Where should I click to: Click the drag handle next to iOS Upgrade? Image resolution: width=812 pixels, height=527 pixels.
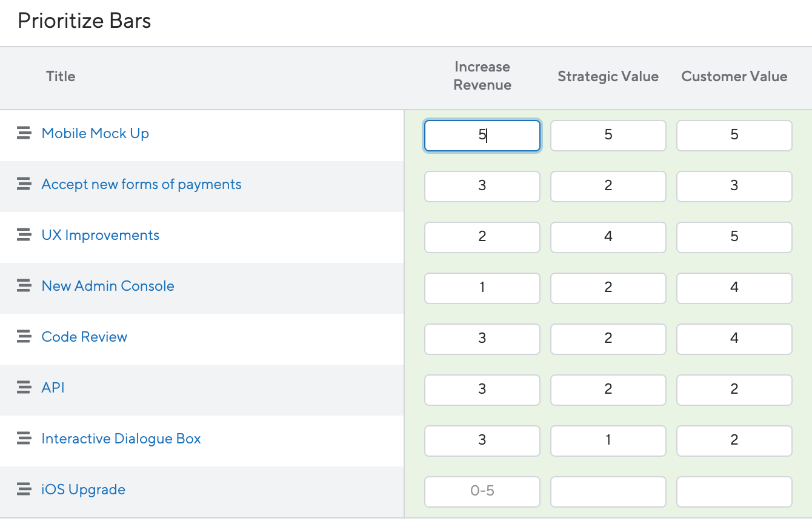pos(24,489)
